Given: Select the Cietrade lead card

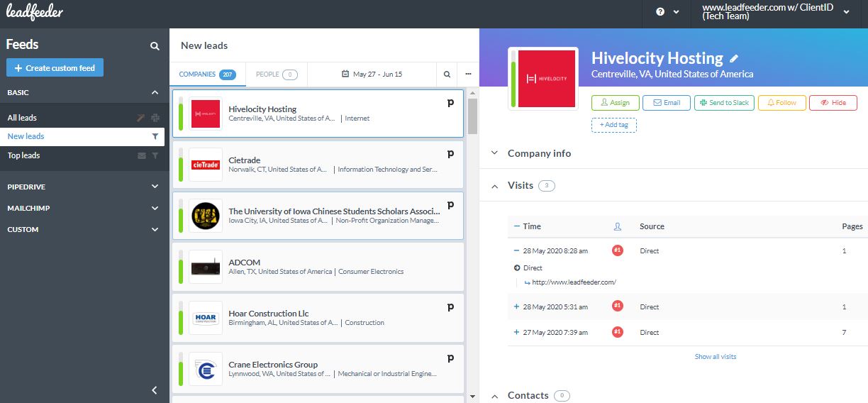Looking at the screenshot, I should (318, 165).
